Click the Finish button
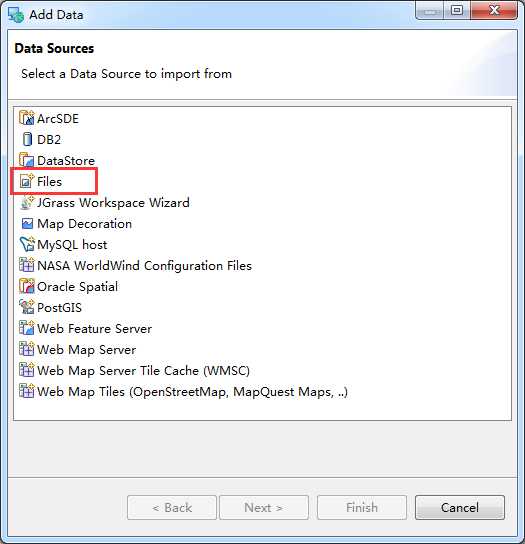Image resolution: width=525 pixels, height=544 pixels. click(x=362, y=507)
